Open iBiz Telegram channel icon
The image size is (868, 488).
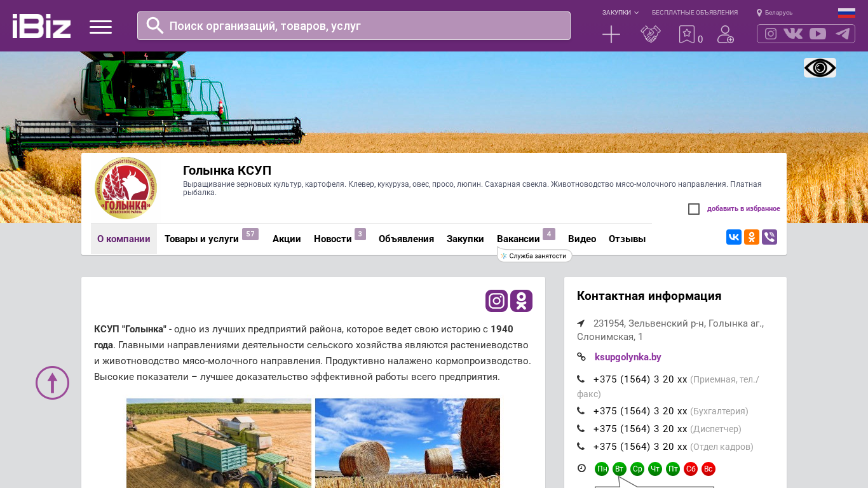(x=843, y=34)
